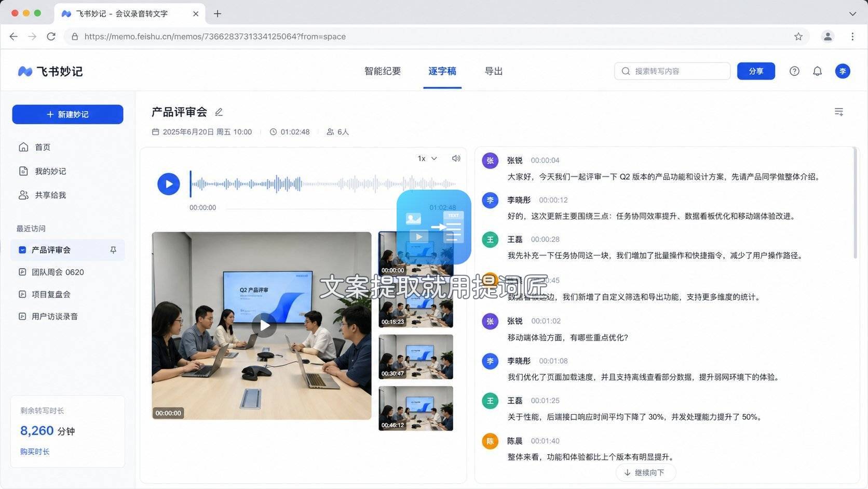The height and width of the screenshot is (489, 868).
Task: Click 王磊 avatar at 00:01:25
Action: point(490,401)
